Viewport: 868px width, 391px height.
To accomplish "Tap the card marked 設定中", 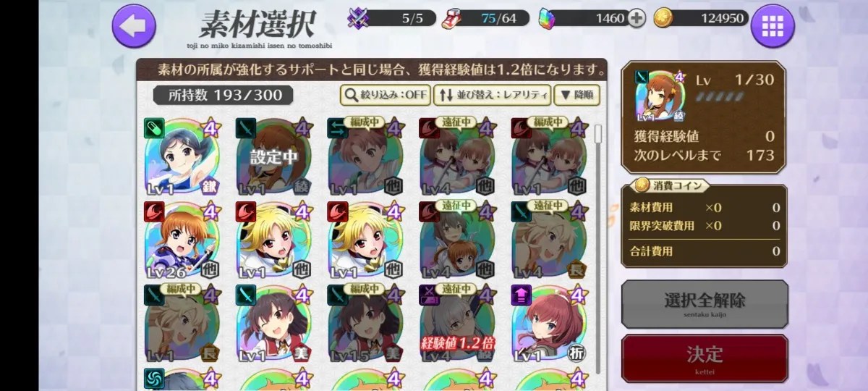I will [275, 157].
